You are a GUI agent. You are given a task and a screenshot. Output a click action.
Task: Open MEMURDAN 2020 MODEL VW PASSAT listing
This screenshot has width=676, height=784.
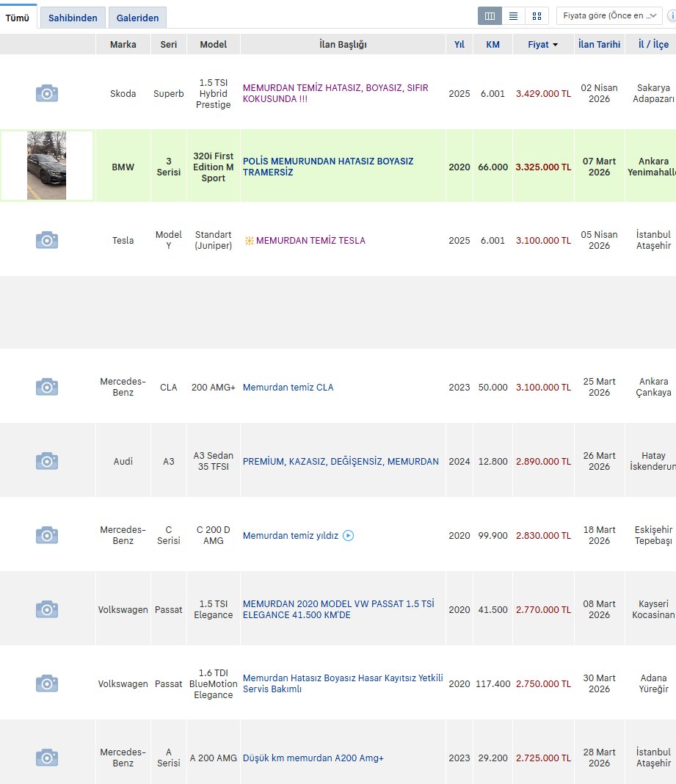(x=338, y=609)
